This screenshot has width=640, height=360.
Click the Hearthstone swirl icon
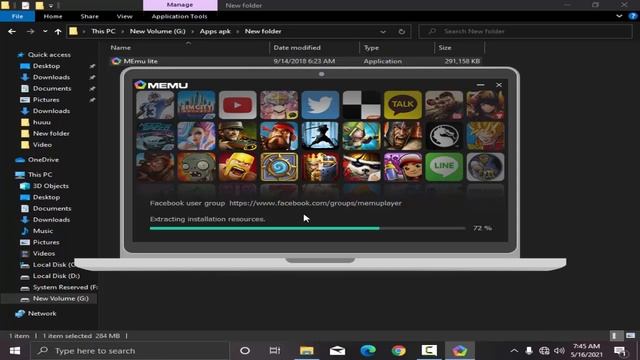click(x=279, y=167)
